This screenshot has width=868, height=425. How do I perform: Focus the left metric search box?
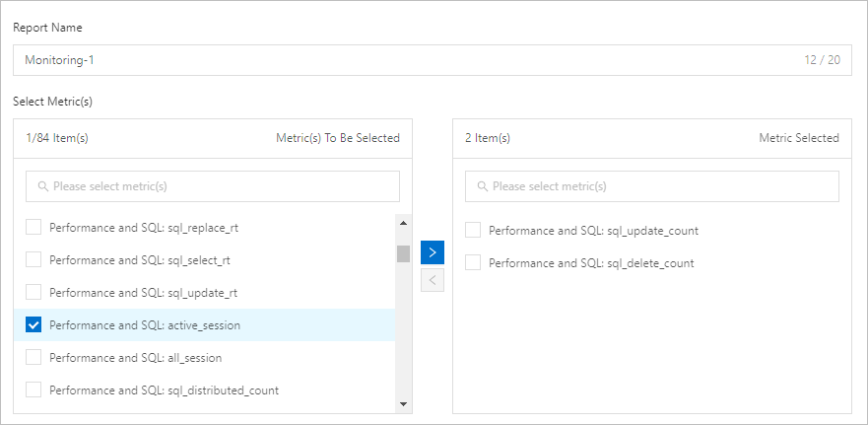point(217,186)
